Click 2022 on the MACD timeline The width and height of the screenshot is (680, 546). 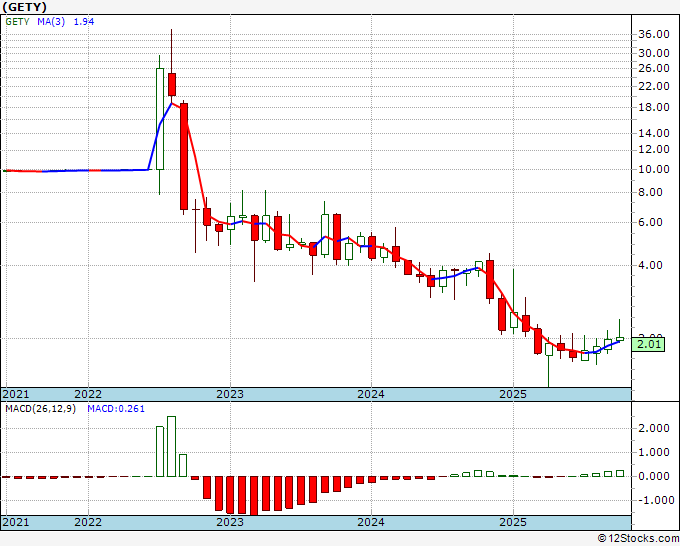88,522
